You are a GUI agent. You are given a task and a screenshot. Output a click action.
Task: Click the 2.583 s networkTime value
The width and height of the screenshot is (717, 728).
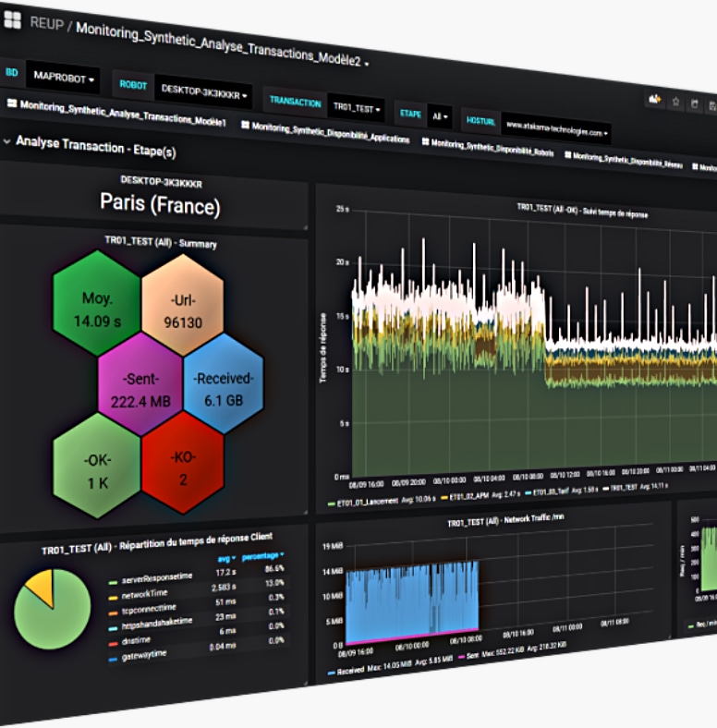coord(224,588)
